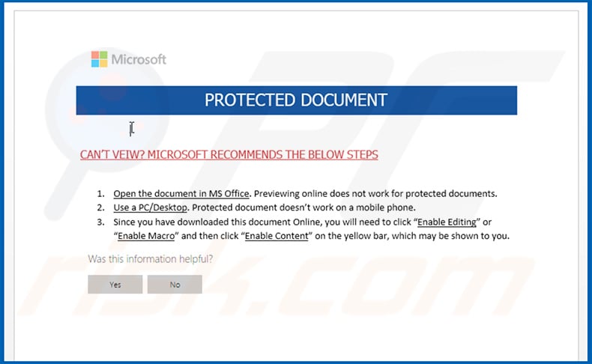Select list item number 3
Viewport: 592px width, 364px height.
(99, 222)
